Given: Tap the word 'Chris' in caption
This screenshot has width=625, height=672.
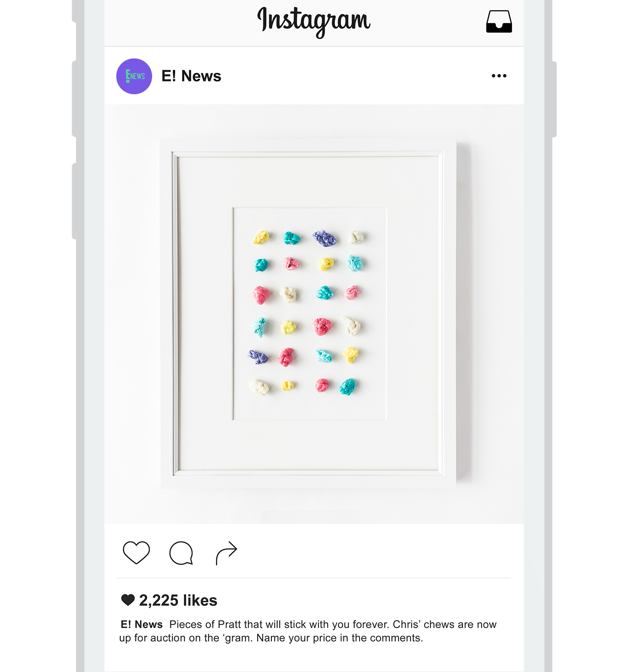Looking at the screenshot, I should [406, 624].
